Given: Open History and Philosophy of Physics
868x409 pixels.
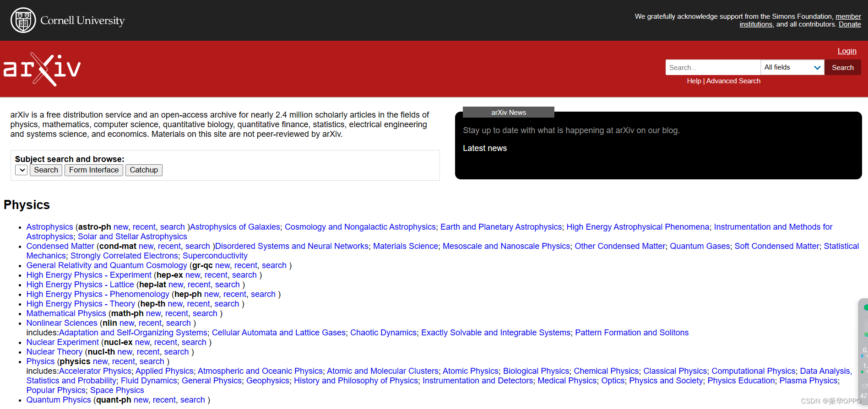Looking at the screenshot, I should (356, 381).
